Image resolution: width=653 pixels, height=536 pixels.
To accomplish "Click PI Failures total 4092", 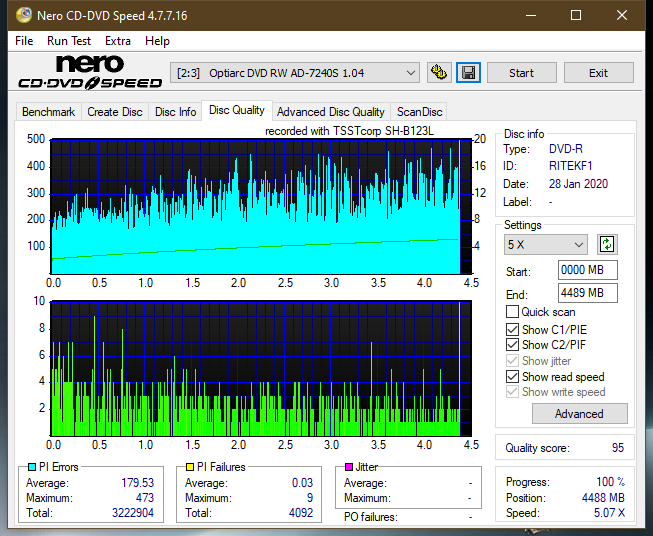I will pyautogui.click(x=301, y=513).
